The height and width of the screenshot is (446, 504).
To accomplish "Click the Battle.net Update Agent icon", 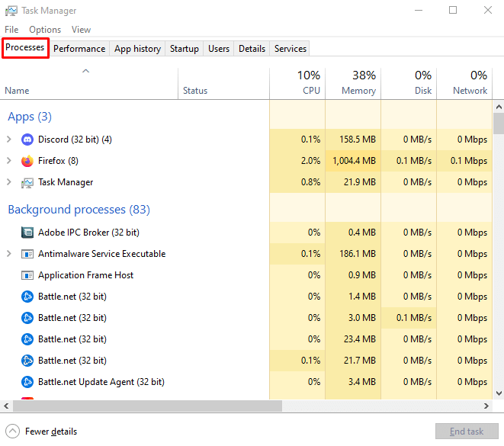I will coord(27,382).
